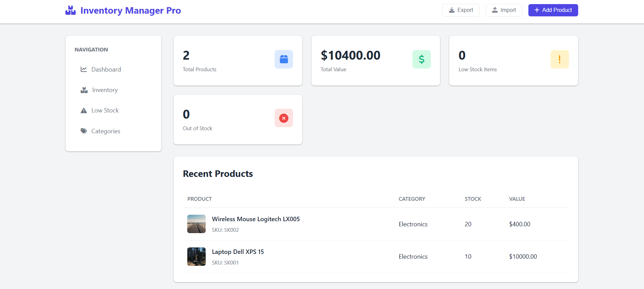This screenshot has height=289, width=644.
Task: Open the Low Stock navigation page
Action: click(x=105, y=110)
